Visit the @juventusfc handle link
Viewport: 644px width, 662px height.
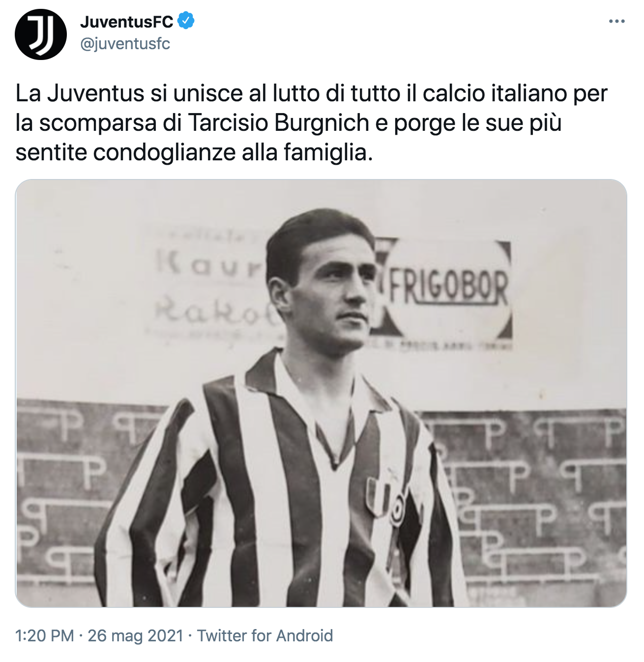[125, 44]
